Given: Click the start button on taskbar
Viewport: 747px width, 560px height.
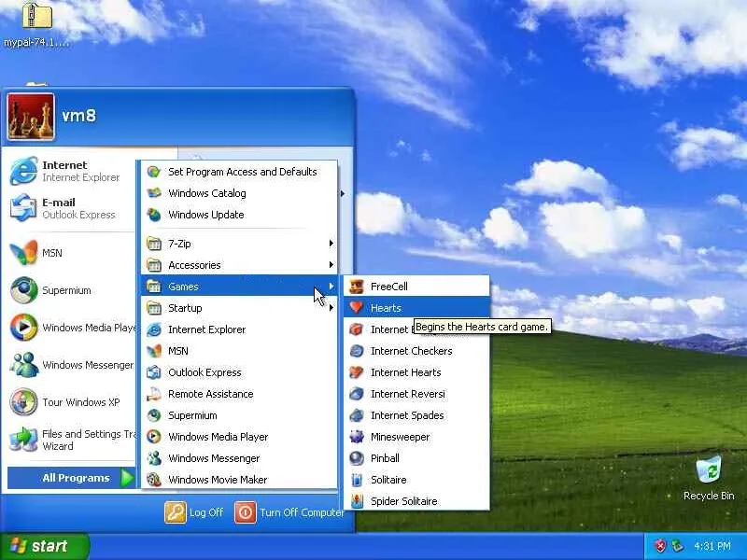Looking at the screenshot, I should coord(44,546).
